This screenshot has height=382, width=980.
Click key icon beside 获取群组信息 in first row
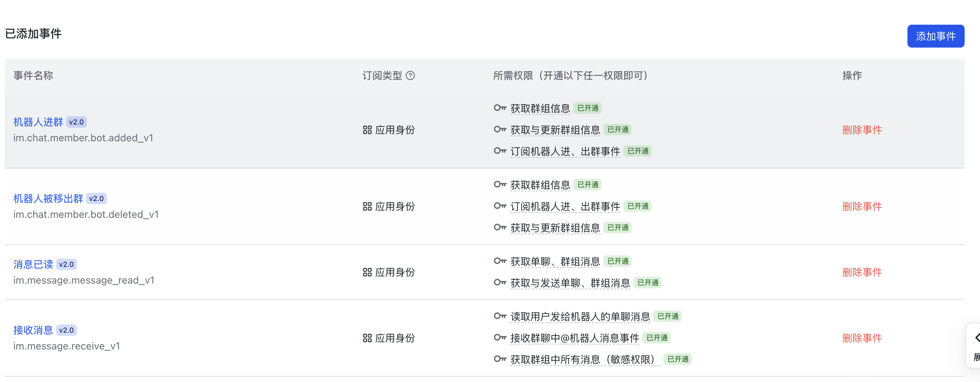(x=500, y=108)
